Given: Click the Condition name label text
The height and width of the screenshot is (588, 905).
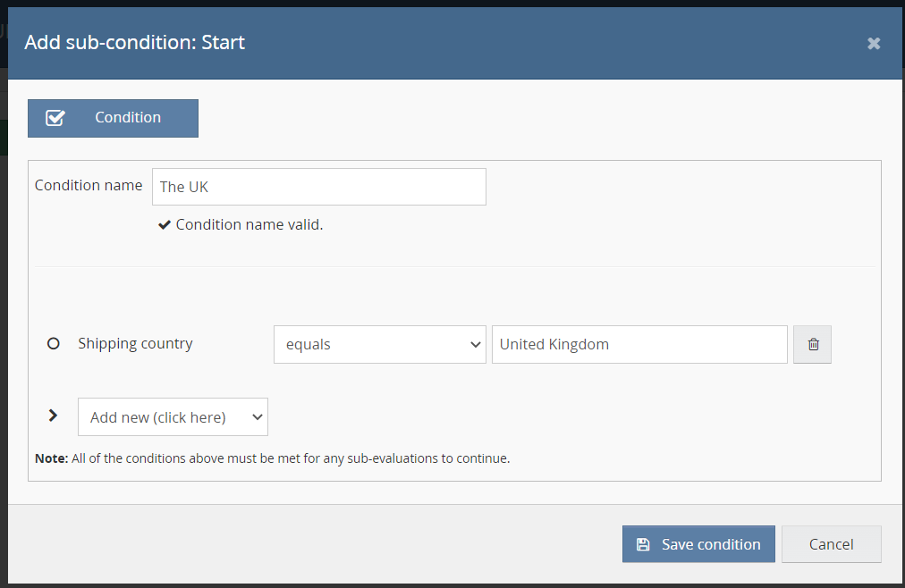Looking at the screenshot, I should pyautogui.click(x=89, y=185).
